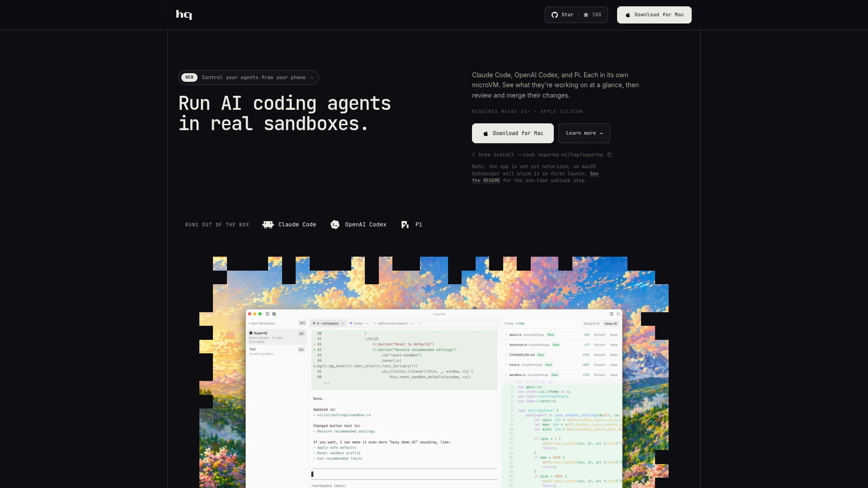Click the OpenAI Codex logo icon

[x=335, y=225]
